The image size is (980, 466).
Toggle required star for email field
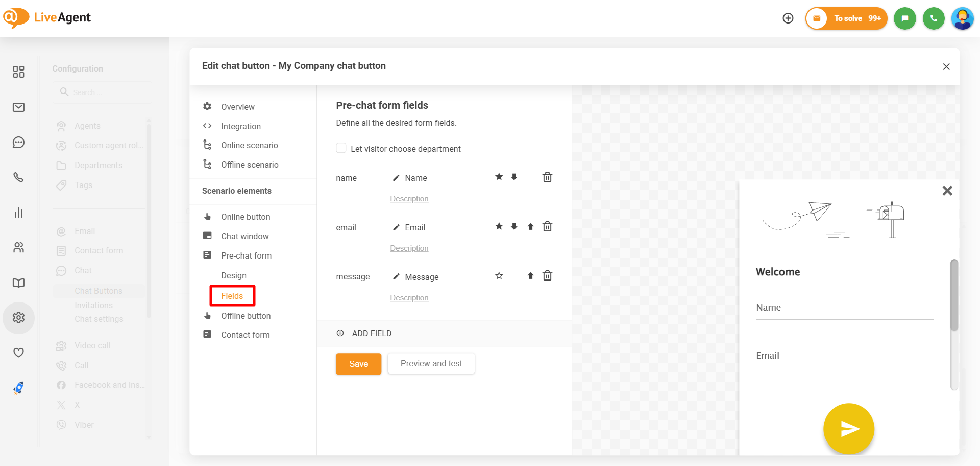(499, 227)
